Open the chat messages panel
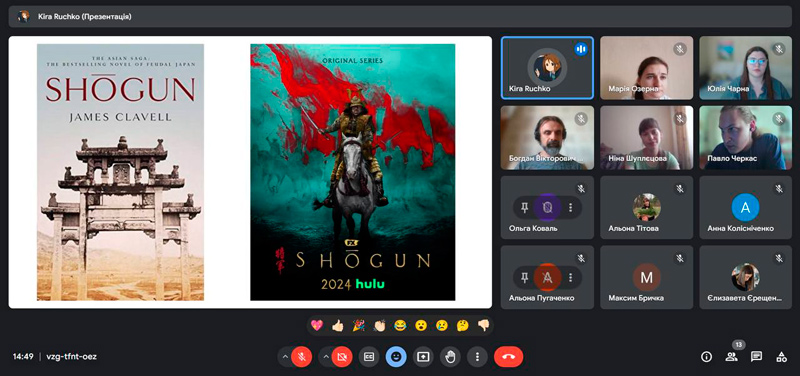This screenshot has height=376, width=800. coord(757,357)
